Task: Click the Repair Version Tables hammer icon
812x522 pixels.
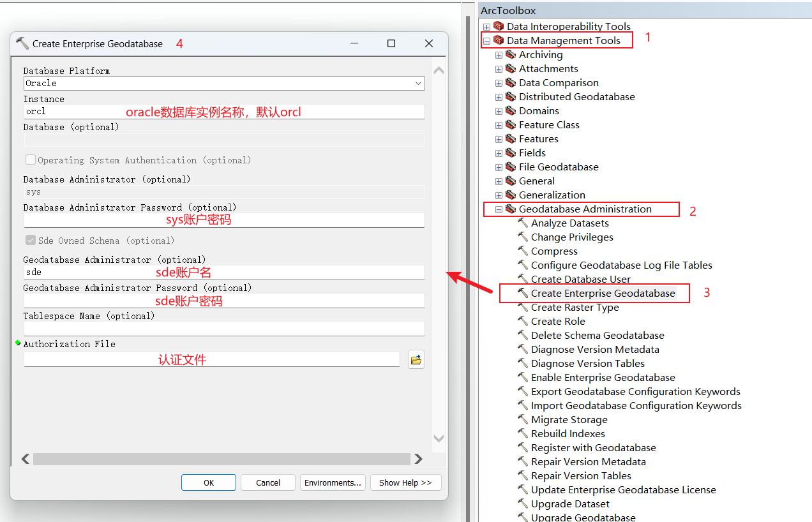Action: (x=523, y=475)
